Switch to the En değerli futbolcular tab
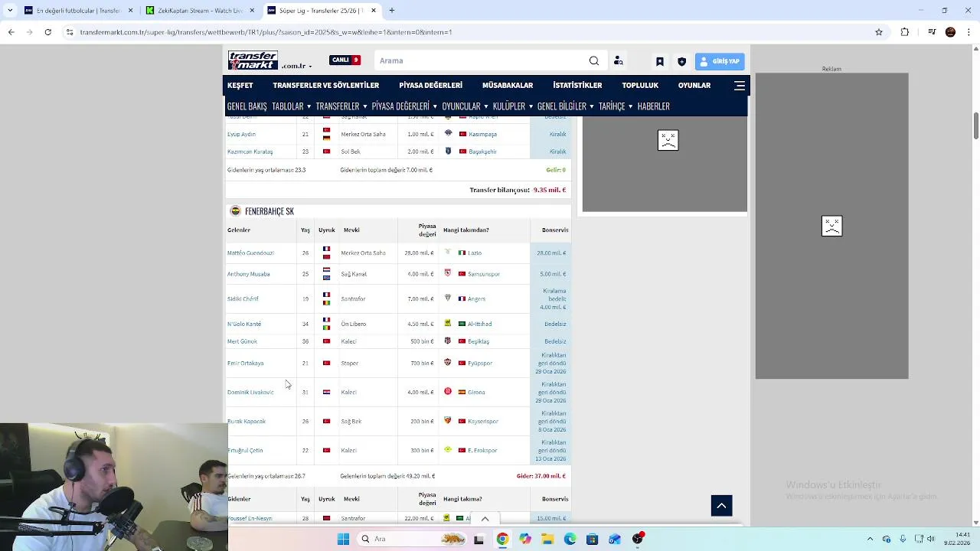Screen dimensions: 980x551 click(77, 11)
